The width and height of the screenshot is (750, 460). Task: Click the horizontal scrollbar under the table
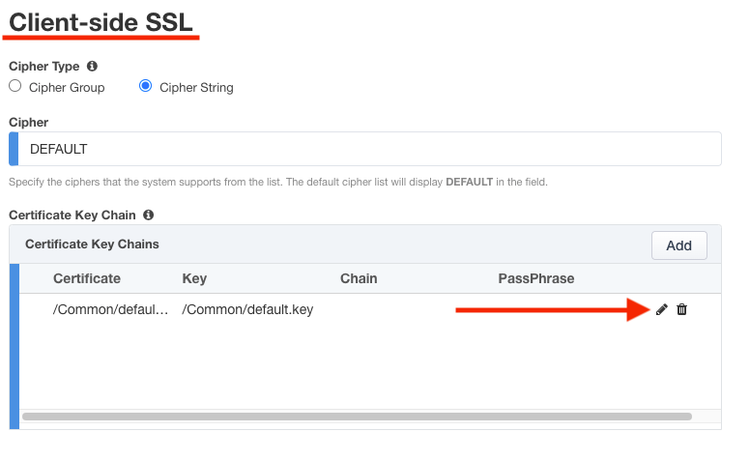pyautogui.click(x=356, y=416)
